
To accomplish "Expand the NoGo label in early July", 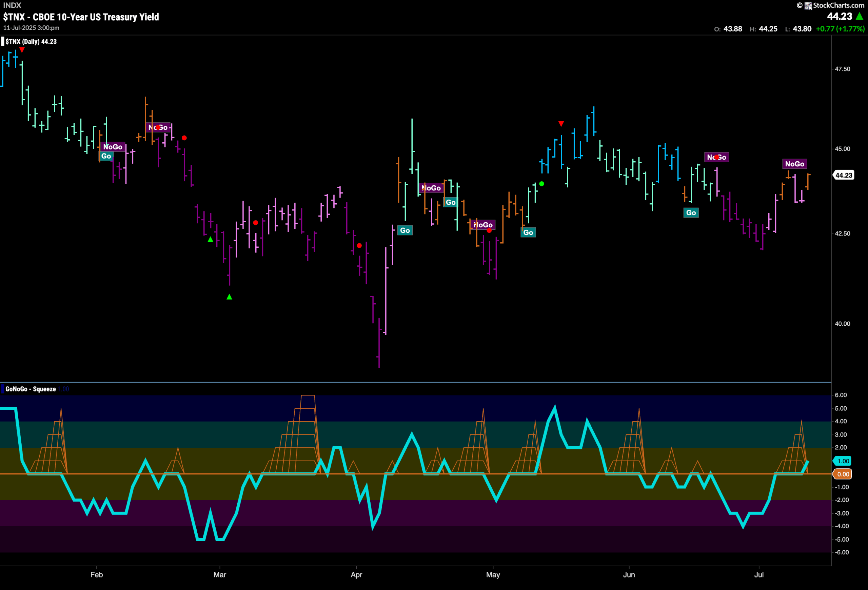I will point(795,163).
